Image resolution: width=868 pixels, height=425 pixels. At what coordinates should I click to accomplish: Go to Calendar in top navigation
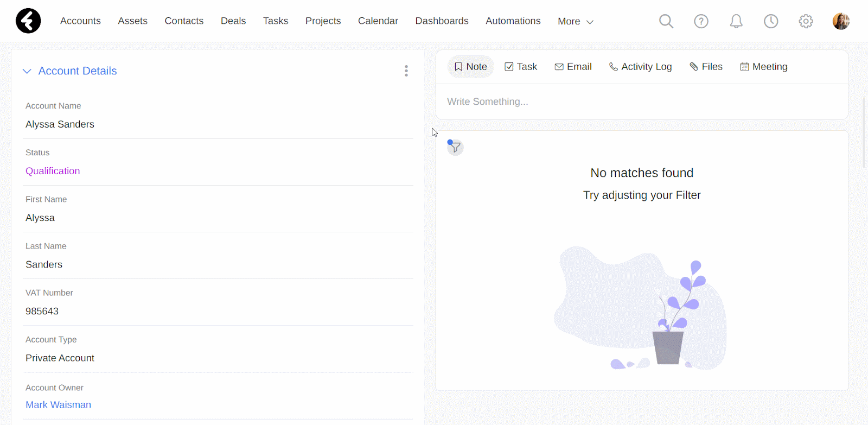click(x=378, y=21)
